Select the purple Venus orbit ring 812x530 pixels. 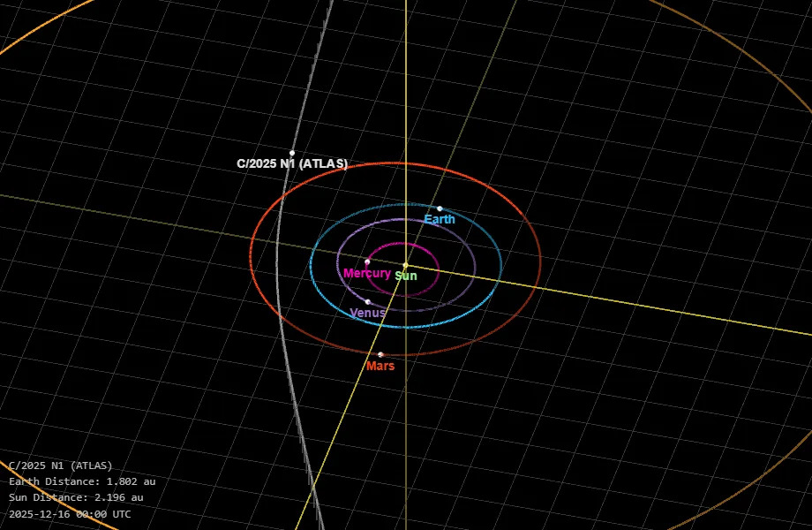coord(475,265)
